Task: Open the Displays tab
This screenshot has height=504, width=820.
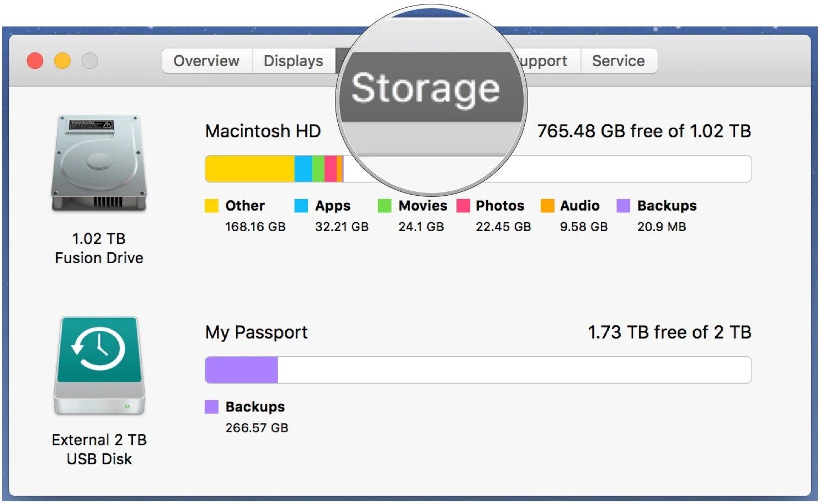Action: tap(293, 61)
